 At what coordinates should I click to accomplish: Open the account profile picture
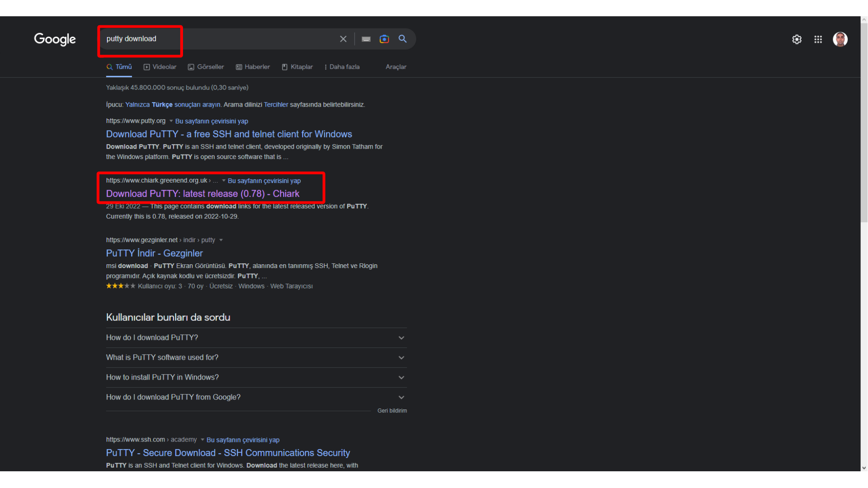tap(840, 39)
